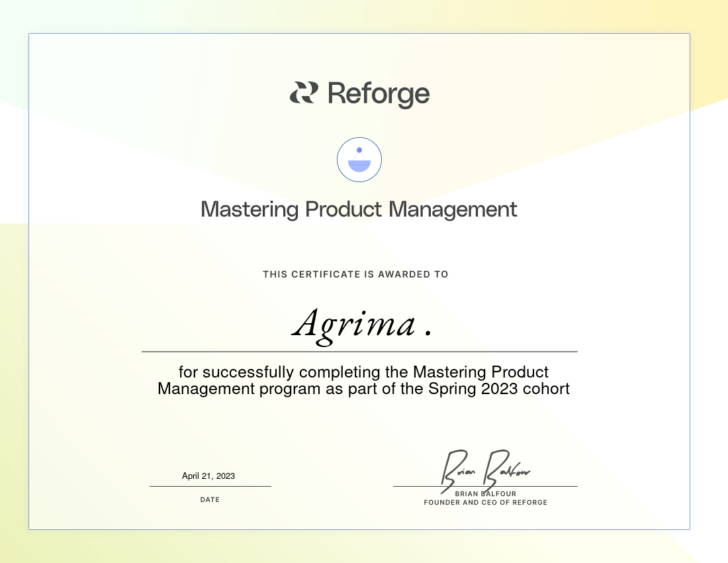Click 'This certificate is awarded to' text
Screen dimensions: 728x563
click(355, 274)
